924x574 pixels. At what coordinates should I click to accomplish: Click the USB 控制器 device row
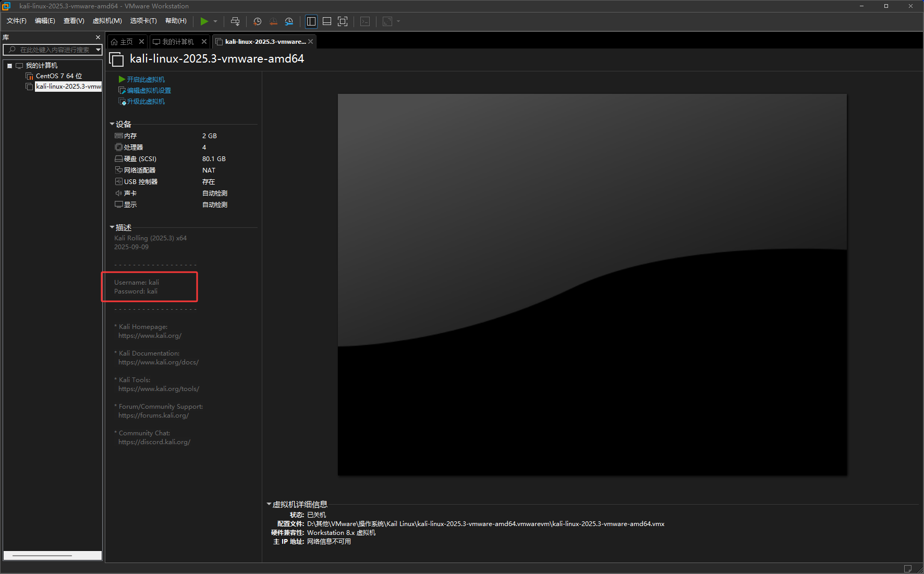coord(185,181)
